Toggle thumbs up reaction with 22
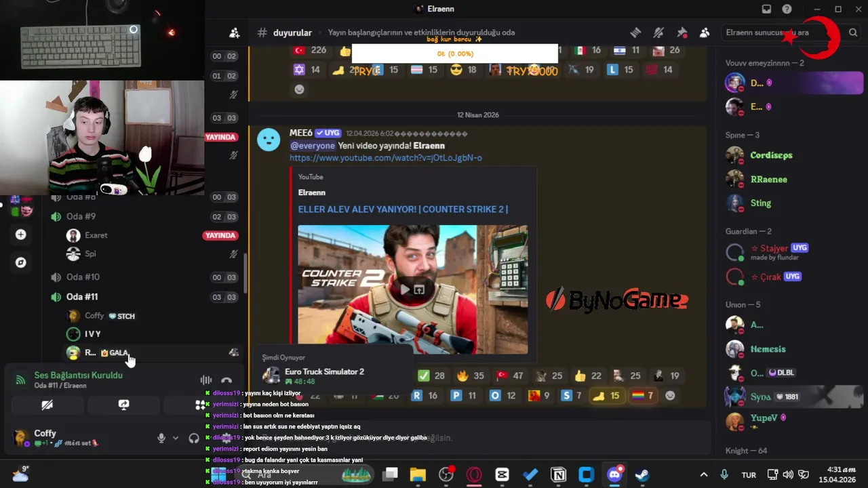Image resolution: width=868 pixels, height=488 pixels. click(587, 375)
